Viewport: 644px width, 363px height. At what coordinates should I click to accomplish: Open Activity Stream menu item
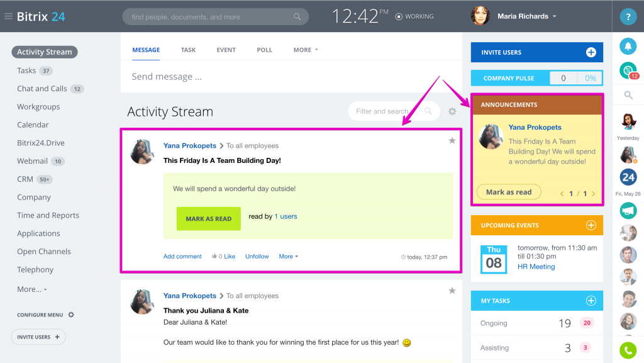45,52
